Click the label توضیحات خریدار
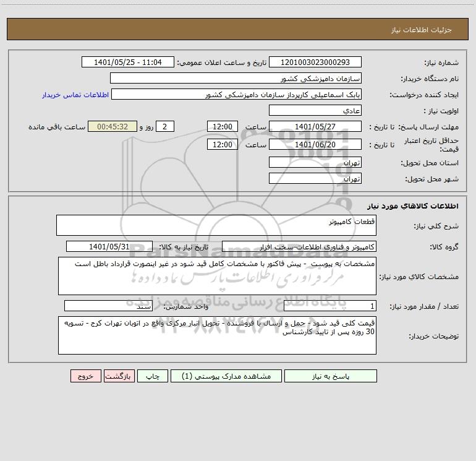The height and width of the screenshot is (461, 476). [x=434, y=337]
